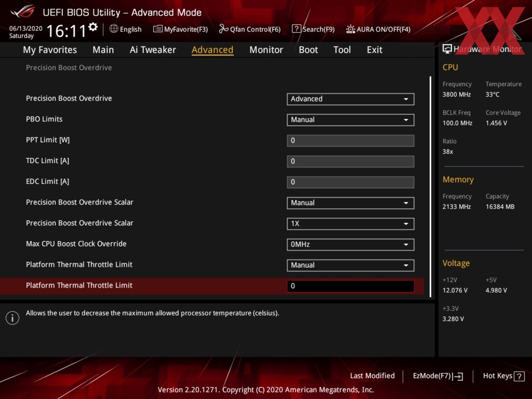Screen dimensions: 532x399
Task: Click +5V voltage value 4.980 V
Action: pos(496,290)
